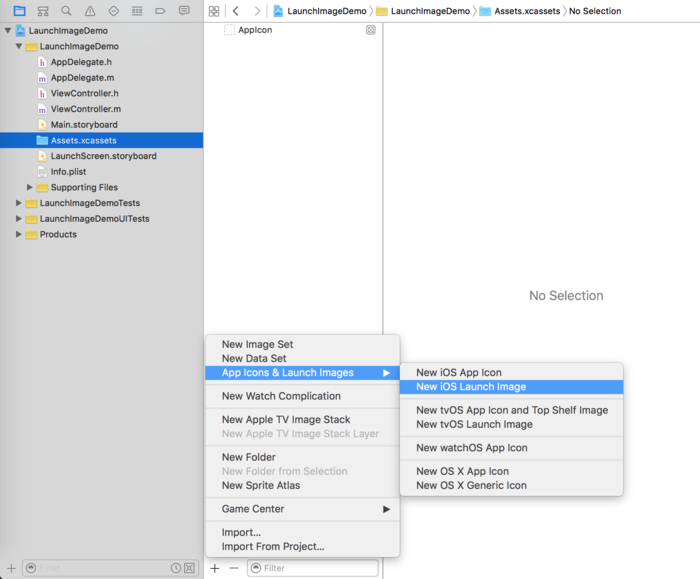Image resolution: width=700 pixels, height=579 pixels.
Task: Expand the LaunchImageDemoTests group
Action: pos(18,203)
